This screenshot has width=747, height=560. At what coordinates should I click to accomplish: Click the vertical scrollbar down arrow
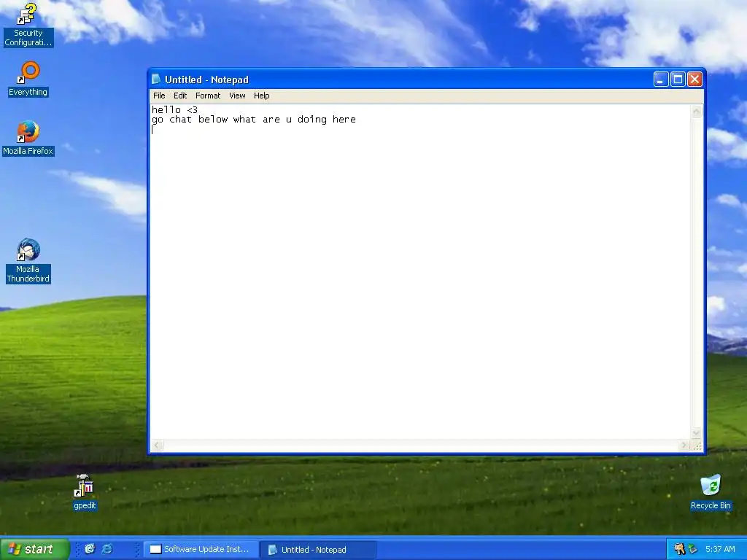(x=697, y=433)
